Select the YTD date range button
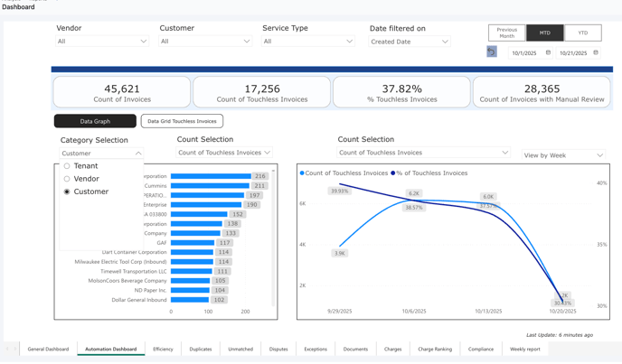The height and width of the screenshot is (364, 622). pyautogui.click(x=582, y=33)
